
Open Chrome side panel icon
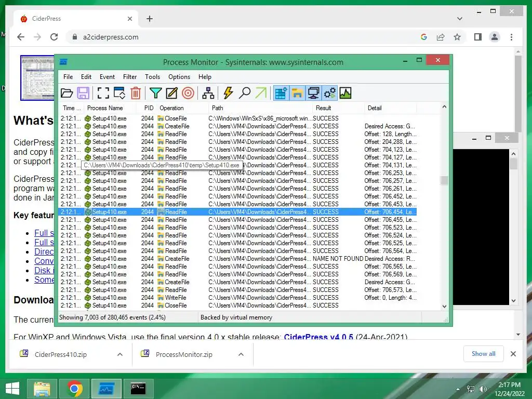click(478, 37)
